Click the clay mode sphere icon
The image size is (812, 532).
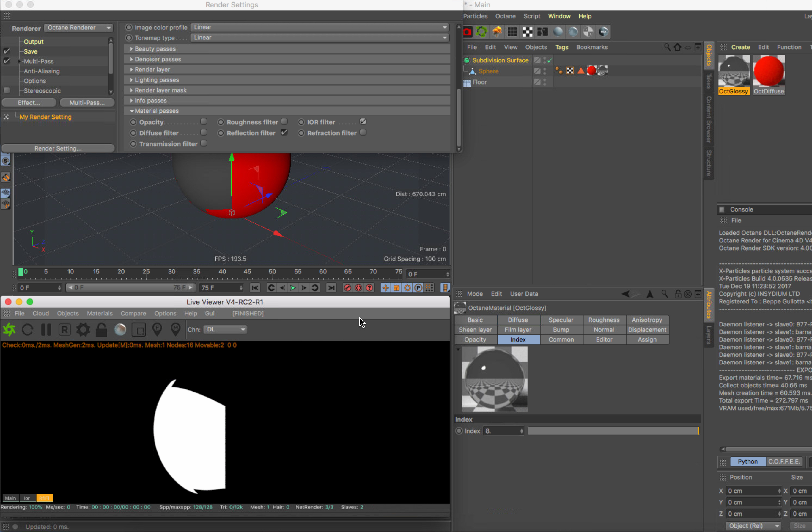click(120, 329)
